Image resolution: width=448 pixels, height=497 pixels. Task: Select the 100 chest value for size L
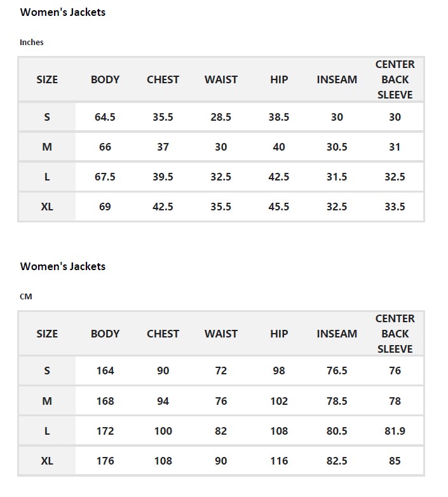(x=163, y=431)
